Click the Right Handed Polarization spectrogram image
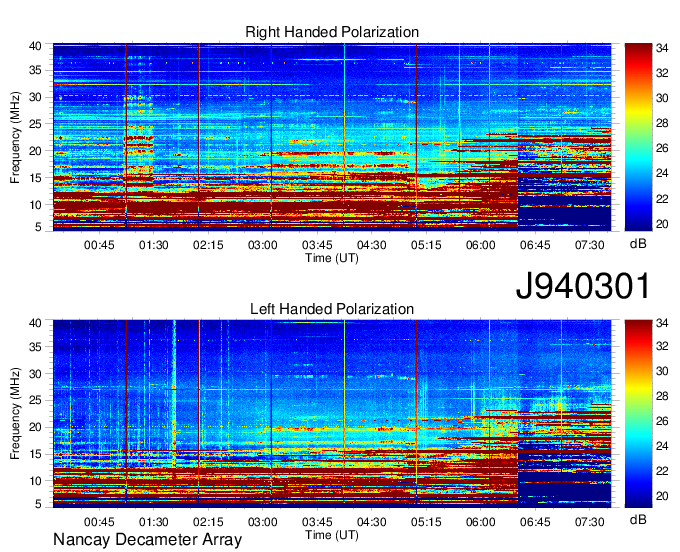The image size is (680, 552). (332, 137)
